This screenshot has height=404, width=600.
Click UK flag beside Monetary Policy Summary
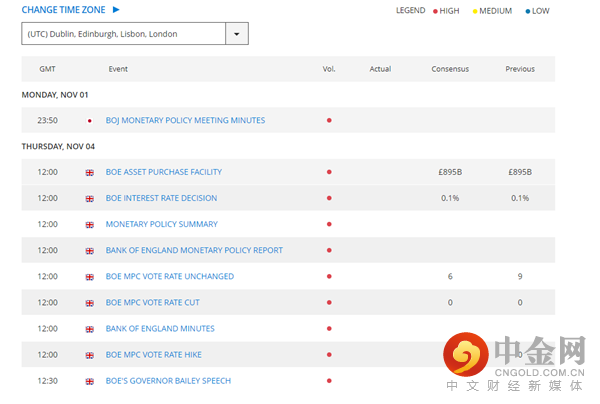point(89,224)
